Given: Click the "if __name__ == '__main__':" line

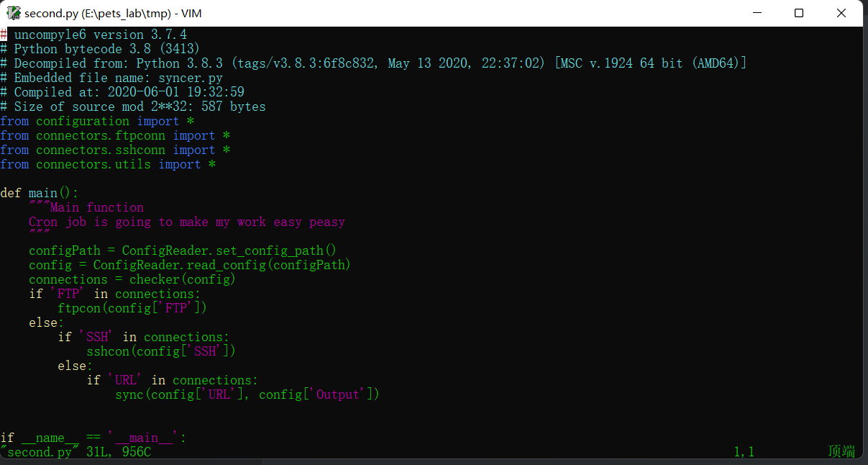Looking at the screenshot, I should tap(93, 438).
